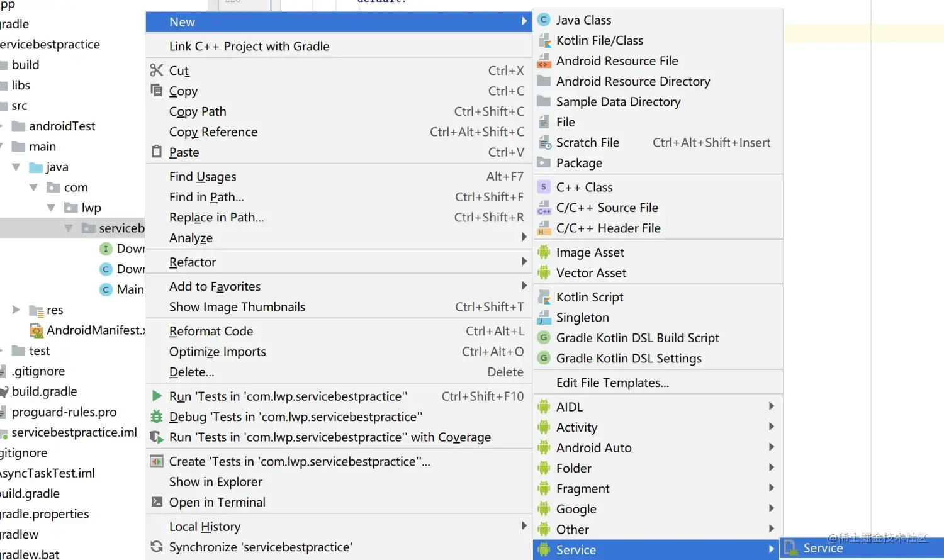Open the Add to Favorites submenu arrow
Viewport: 944px width, 560px height.
(x=524, y=286)
